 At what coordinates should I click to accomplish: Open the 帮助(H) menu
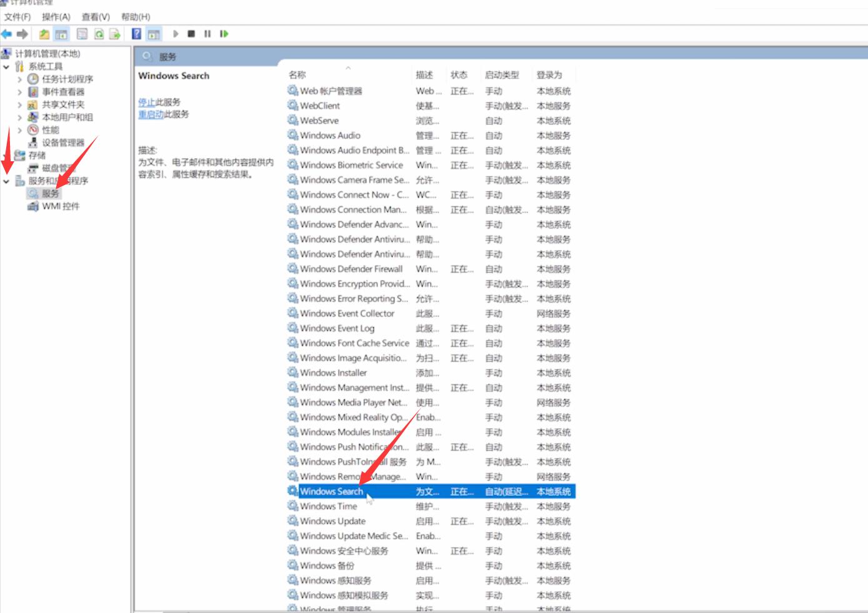pyautogui.click(x=136, y=17)
